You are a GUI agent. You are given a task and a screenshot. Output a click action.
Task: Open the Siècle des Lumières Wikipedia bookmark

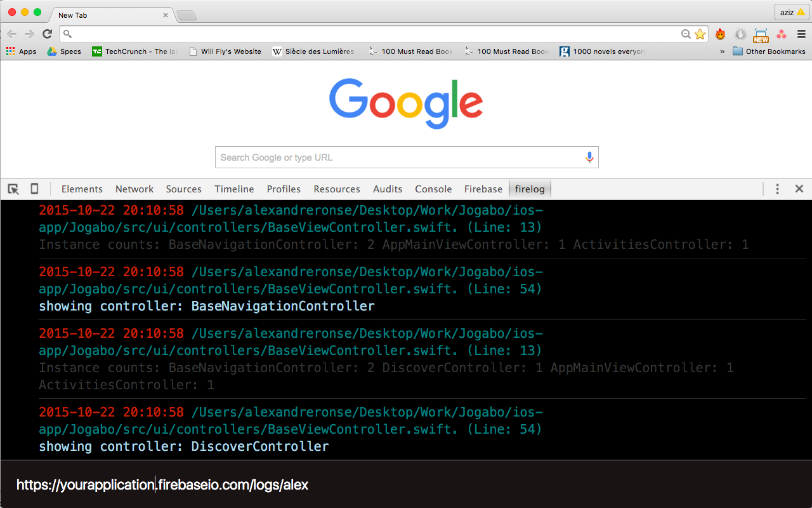[313, 51]
